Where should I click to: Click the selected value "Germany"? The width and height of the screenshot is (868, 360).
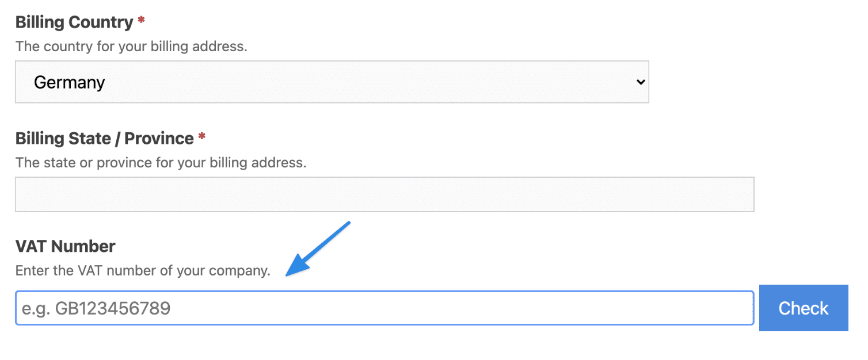coord(70,82)
